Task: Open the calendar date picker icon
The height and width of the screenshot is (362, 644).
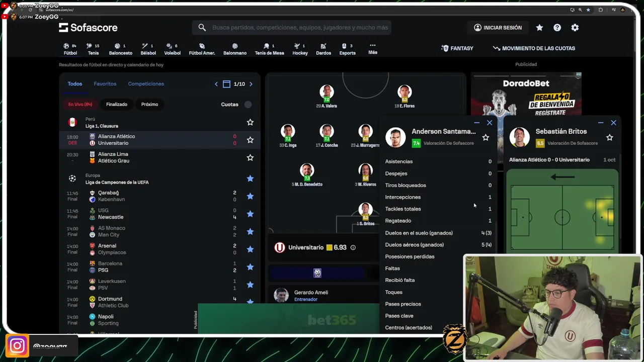Action: point(227,84)
